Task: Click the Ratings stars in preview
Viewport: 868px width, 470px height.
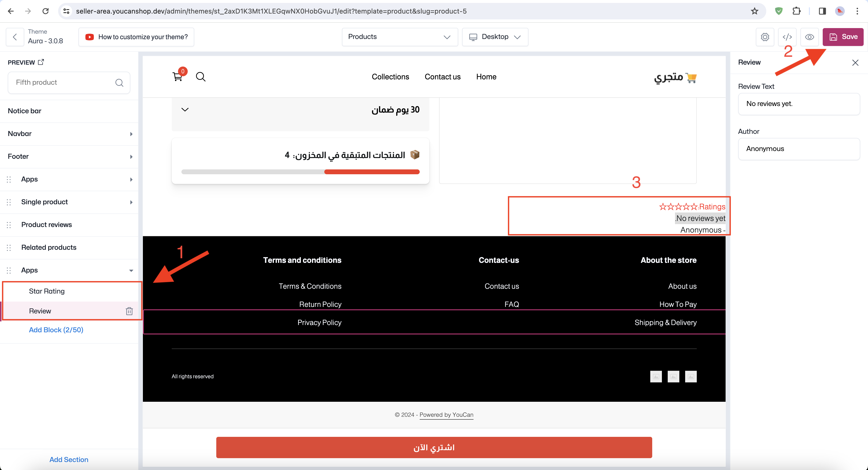Action: pyautogui.click(x=678, y=206)
